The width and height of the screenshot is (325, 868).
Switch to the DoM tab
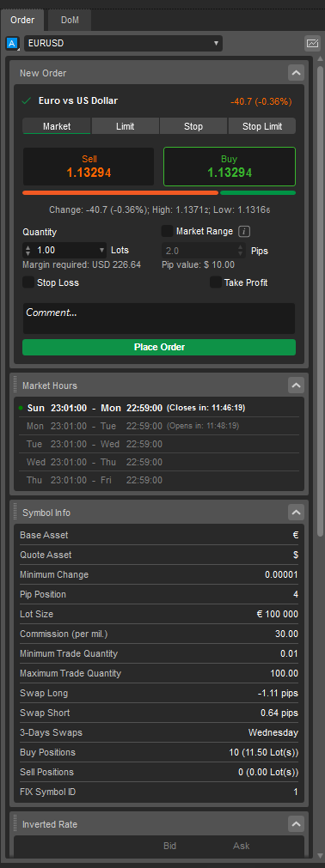click(x=70, y=21)
